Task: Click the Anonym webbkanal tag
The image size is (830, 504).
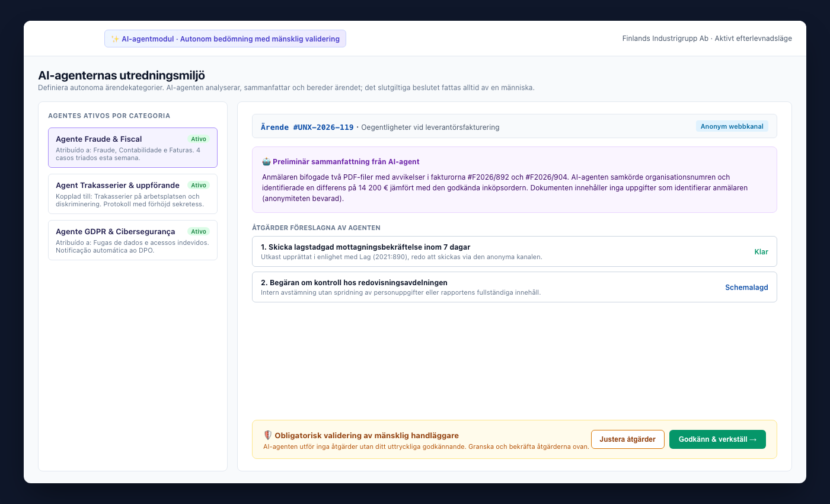Action: point(732,126)
